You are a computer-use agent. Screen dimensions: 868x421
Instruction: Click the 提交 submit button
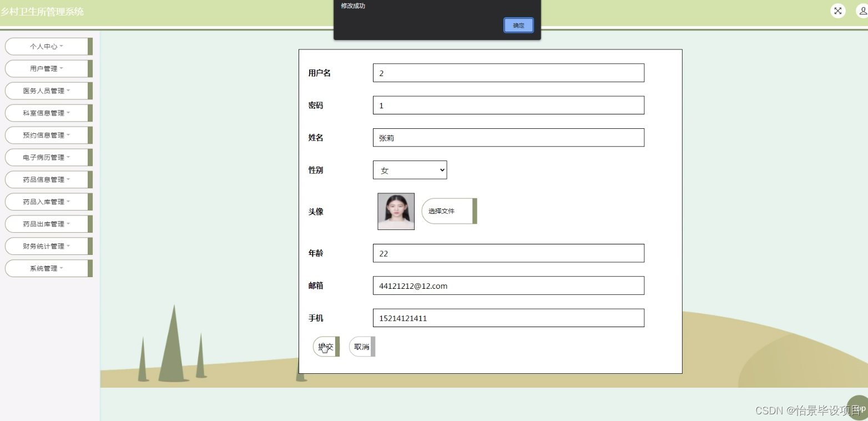[325, 347]
